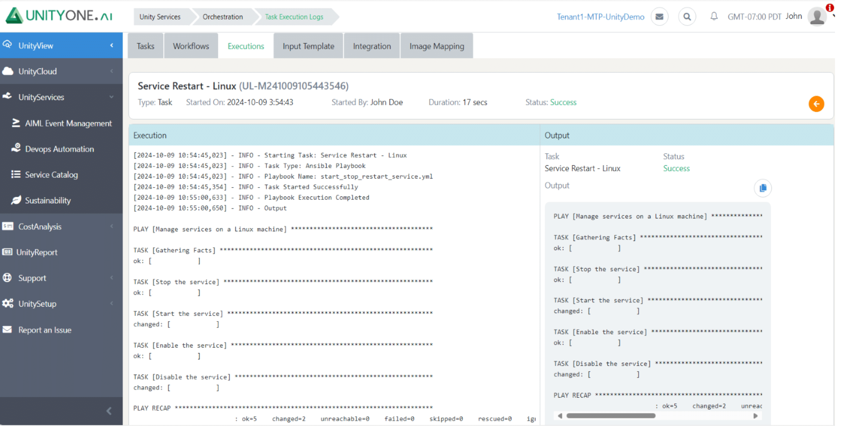Collapse the UnityServices menu chevron
This screenshot has width=868, height=426.
pos(111,97)
